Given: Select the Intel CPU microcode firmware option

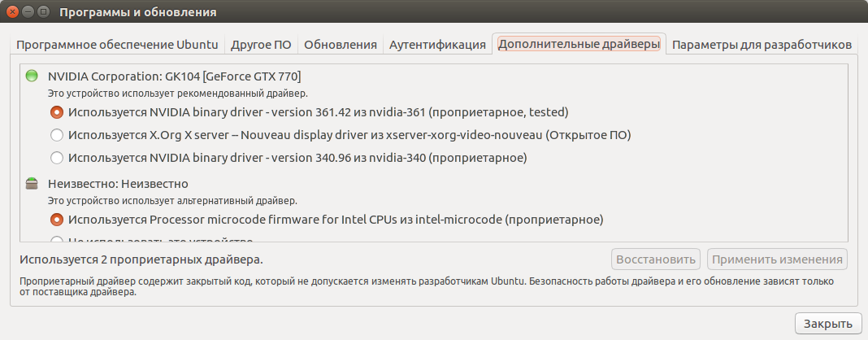Looking at the screenshot, I should 56,220.
